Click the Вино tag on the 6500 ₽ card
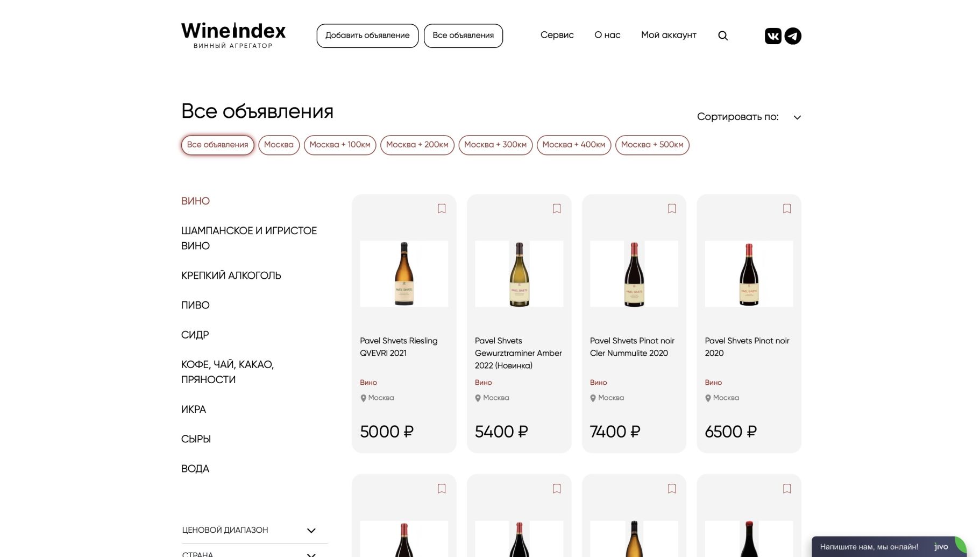Screen dimensions: 980x557 (x=713, y=383)
